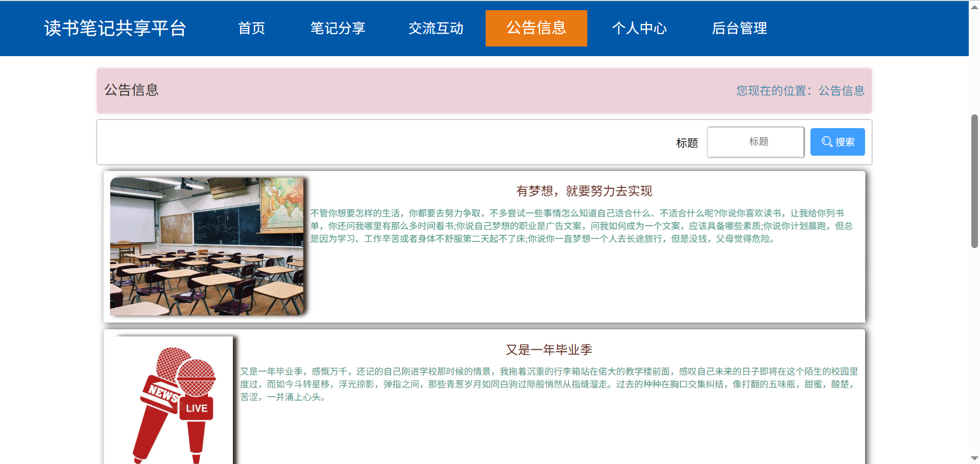
Task: Click inside the 标题 search input field
Action: click(x=755, y=142)
